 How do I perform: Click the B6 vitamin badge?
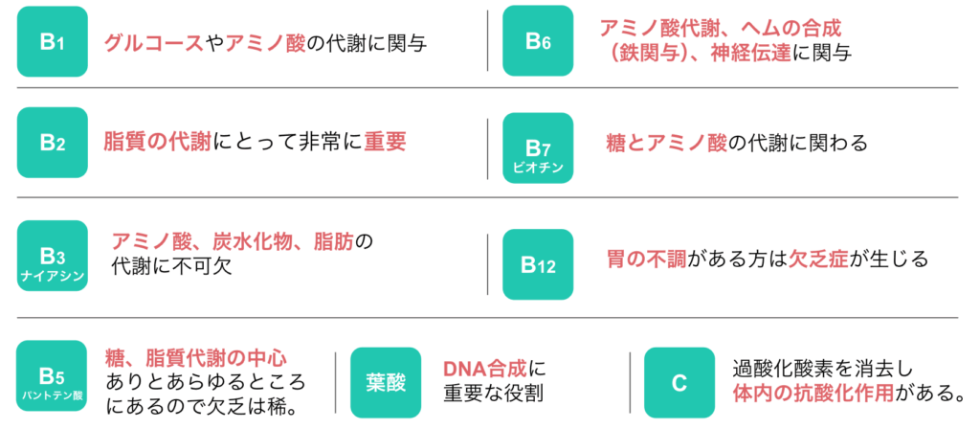tap(538, 41)
